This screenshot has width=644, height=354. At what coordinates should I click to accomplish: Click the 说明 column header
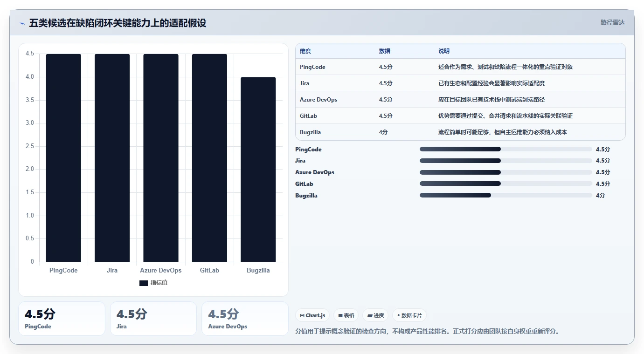tap(444, 51)
